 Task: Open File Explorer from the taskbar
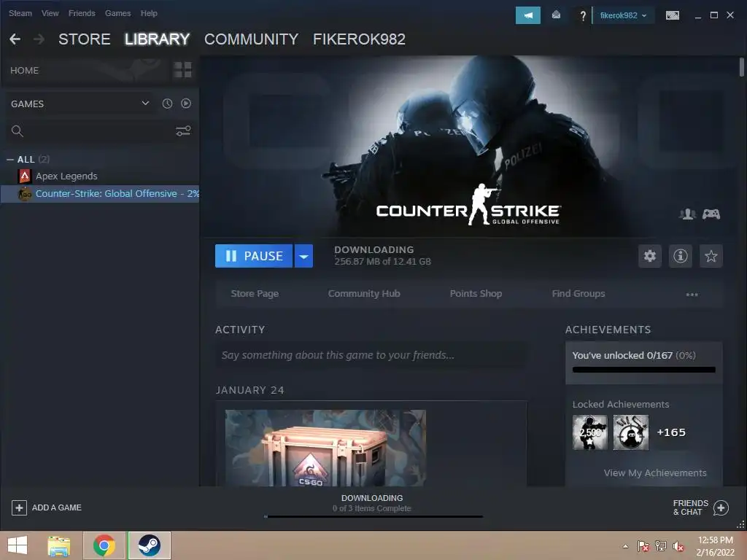(x=59, y=545)
